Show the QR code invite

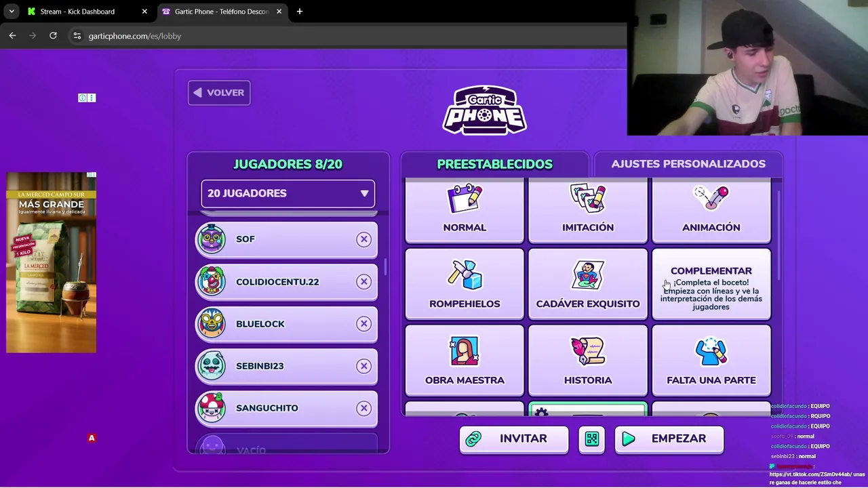[591, 439]
